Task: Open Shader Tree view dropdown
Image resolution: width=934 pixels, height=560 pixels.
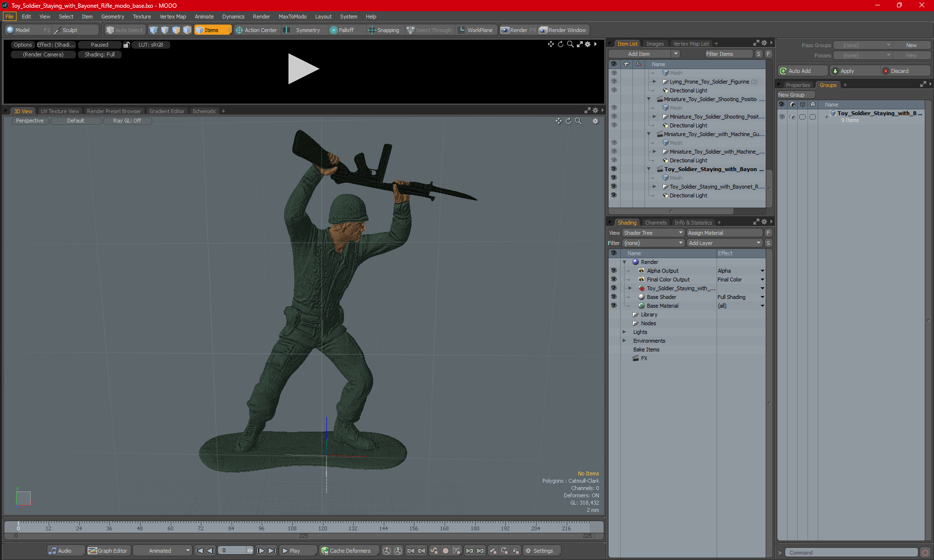Action: (x=653, y=233)
